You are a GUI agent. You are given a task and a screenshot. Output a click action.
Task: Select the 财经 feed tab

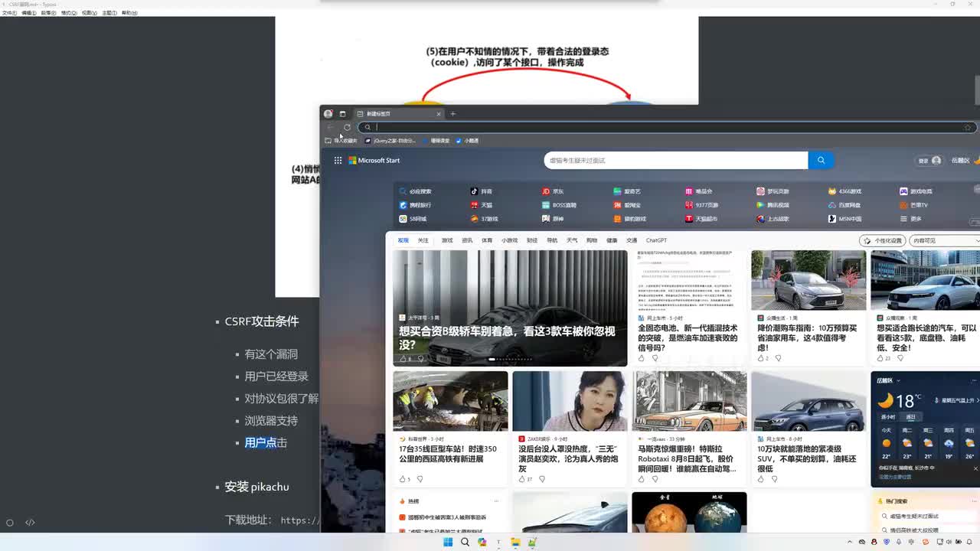532,240
